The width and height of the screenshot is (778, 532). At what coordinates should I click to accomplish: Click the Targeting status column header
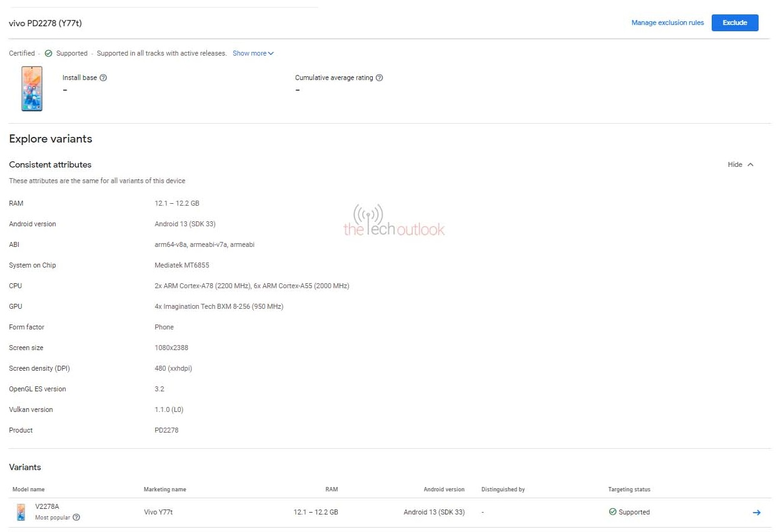coord(629,489)
